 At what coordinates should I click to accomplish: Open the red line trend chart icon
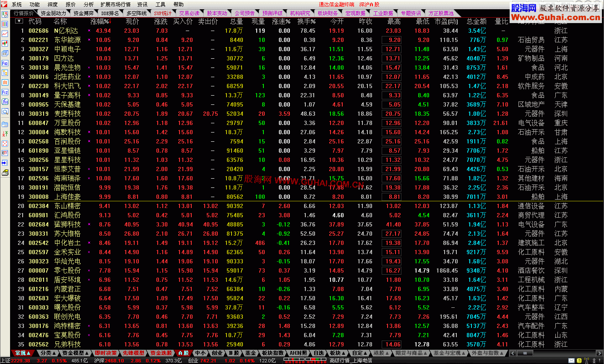pos(5,34)
